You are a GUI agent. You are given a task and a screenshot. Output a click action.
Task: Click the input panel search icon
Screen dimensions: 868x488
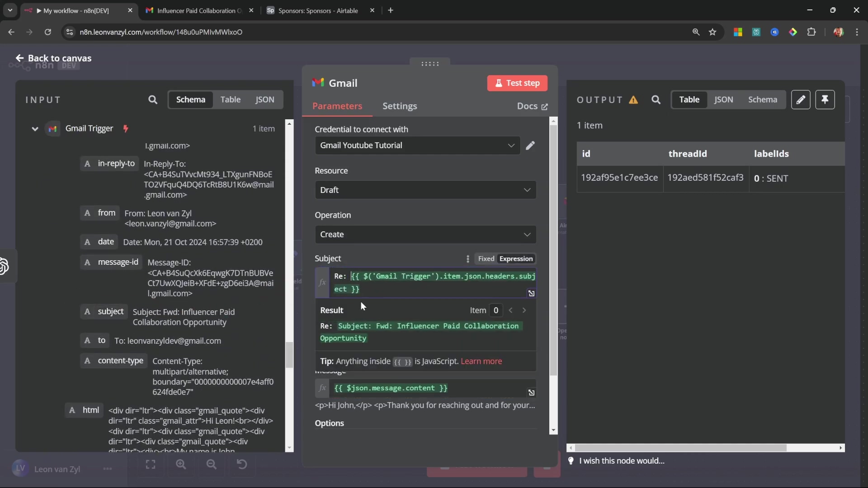point(153,100)
